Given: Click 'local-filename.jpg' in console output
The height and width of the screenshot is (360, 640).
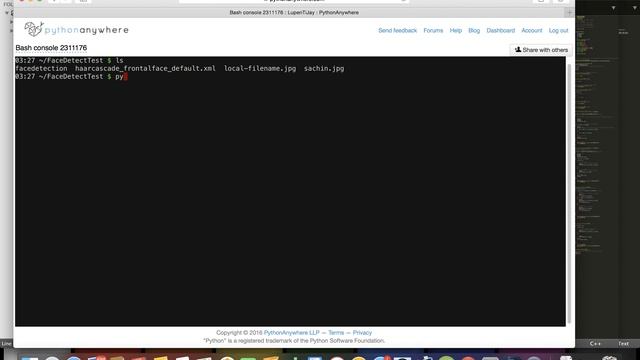Looking at the screenshot, I should (260, 69).
